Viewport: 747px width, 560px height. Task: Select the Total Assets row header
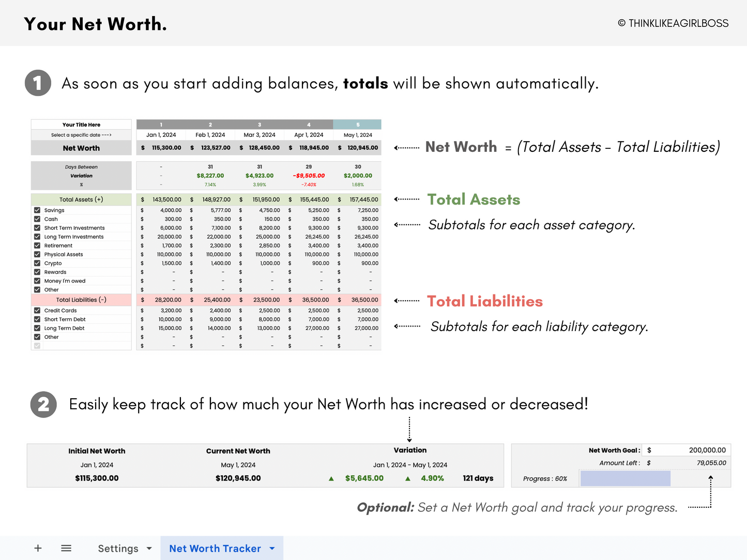tap(81, 199)
